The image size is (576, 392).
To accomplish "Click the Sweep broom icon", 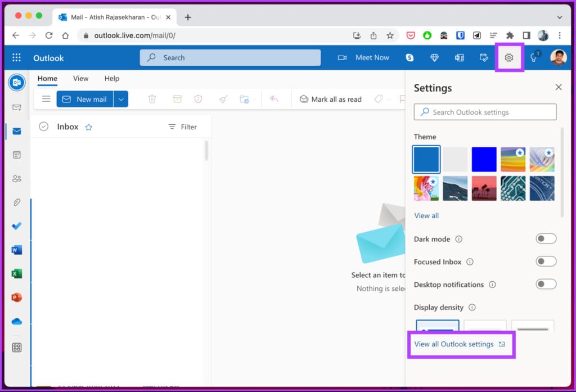I will (x=223, y=99).
